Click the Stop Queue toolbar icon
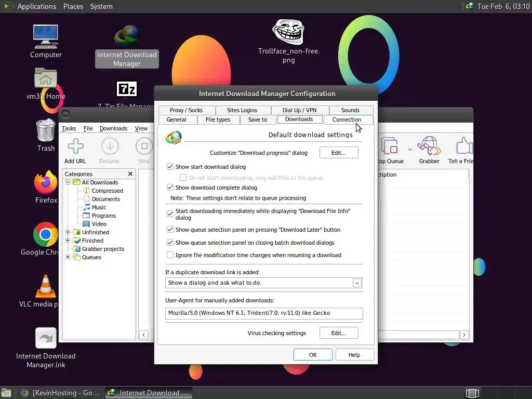 point(389,146)
